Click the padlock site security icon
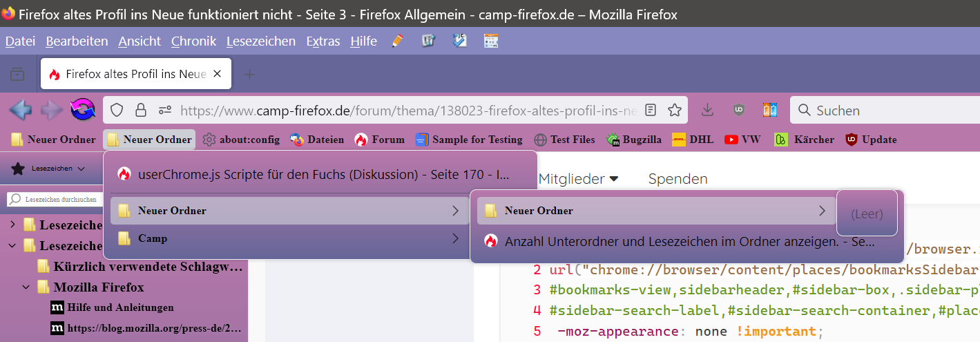This screenshot has width=980, height=342. [141, 110]
